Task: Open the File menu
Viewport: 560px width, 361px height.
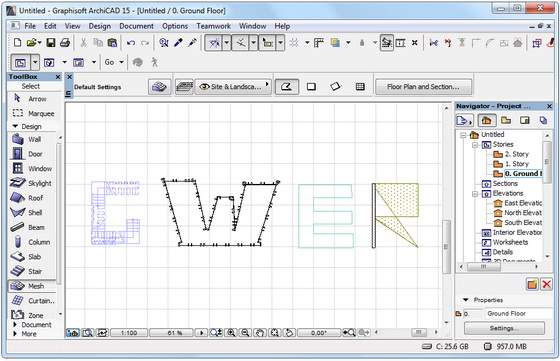Action: click(x=30, y=26)
